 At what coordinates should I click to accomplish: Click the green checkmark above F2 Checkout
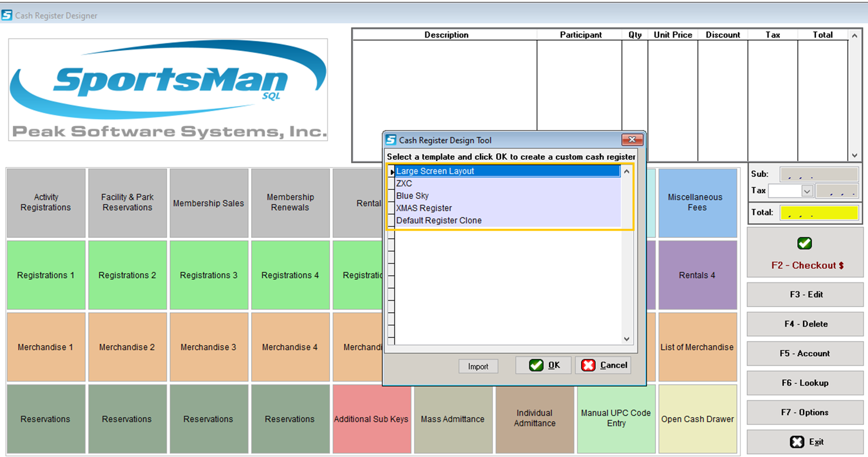tap(804, 243)
